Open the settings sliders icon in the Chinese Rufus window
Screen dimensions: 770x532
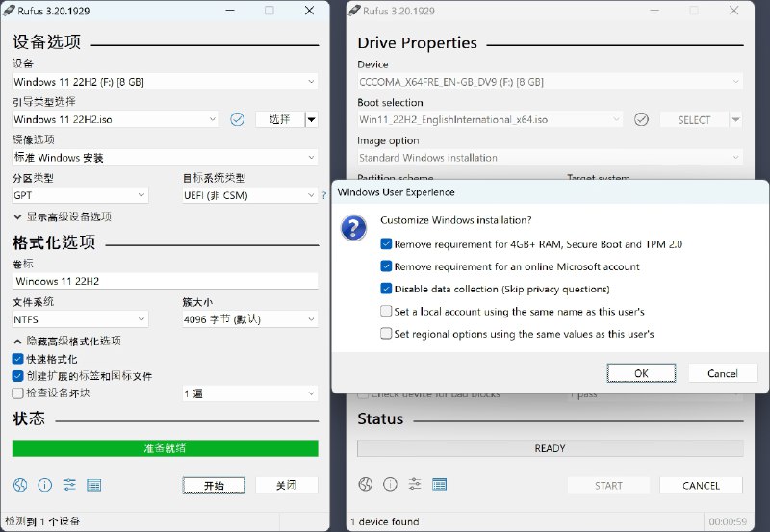click(69, 485)
